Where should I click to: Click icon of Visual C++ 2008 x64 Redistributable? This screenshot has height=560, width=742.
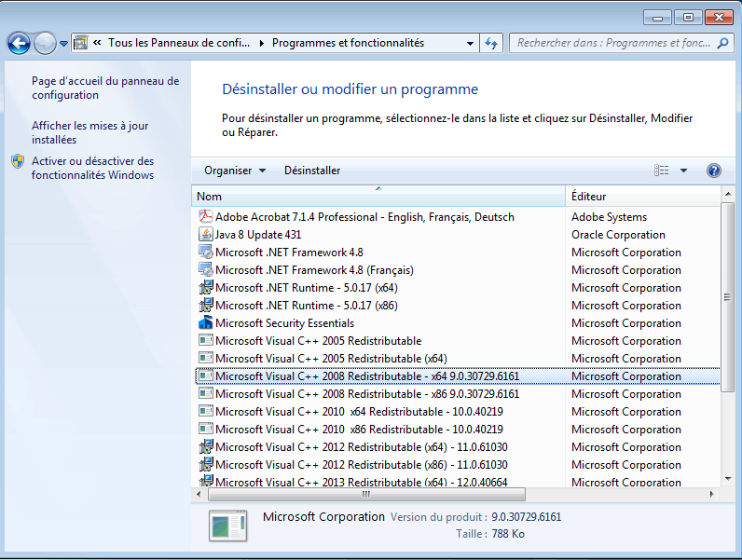pyautogui.click(x=205, y=376)
